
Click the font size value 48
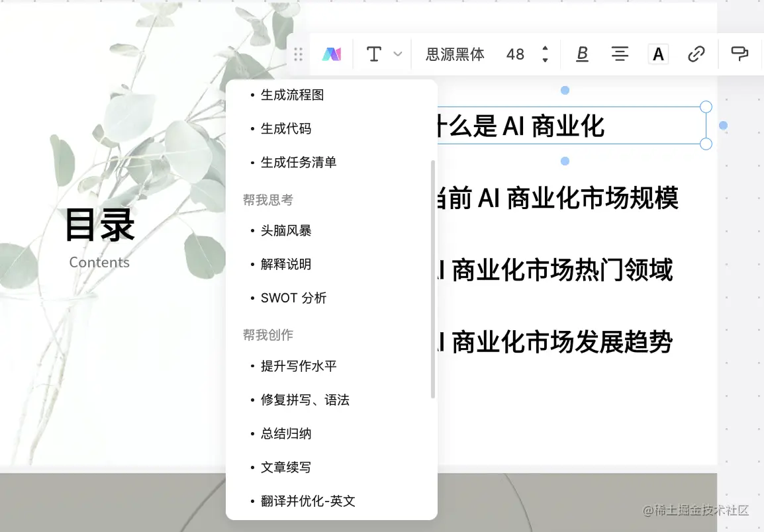[x=516, y=54]
